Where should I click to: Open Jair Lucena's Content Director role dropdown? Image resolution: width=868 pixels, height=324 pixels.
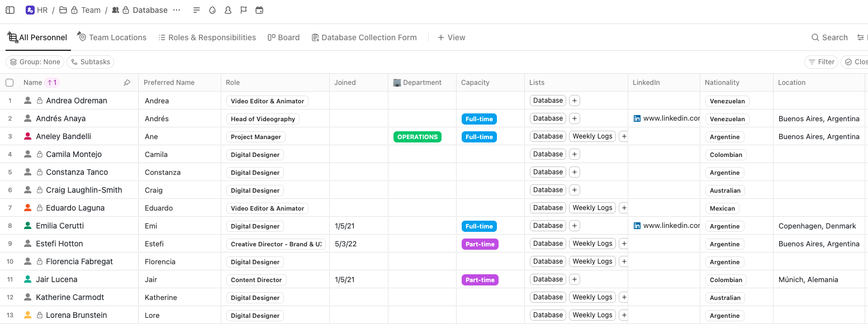tap(257, 280)
